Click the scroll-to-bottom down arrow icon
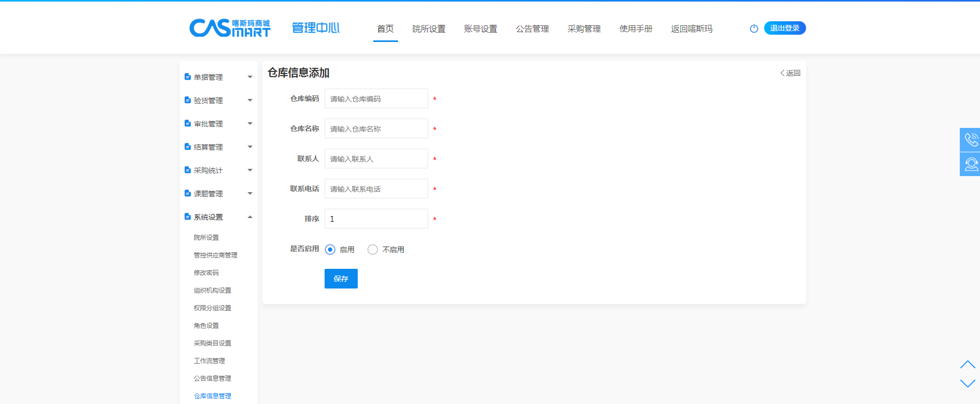The width and height of the screenshot is (980, 404). coord(967,383)
